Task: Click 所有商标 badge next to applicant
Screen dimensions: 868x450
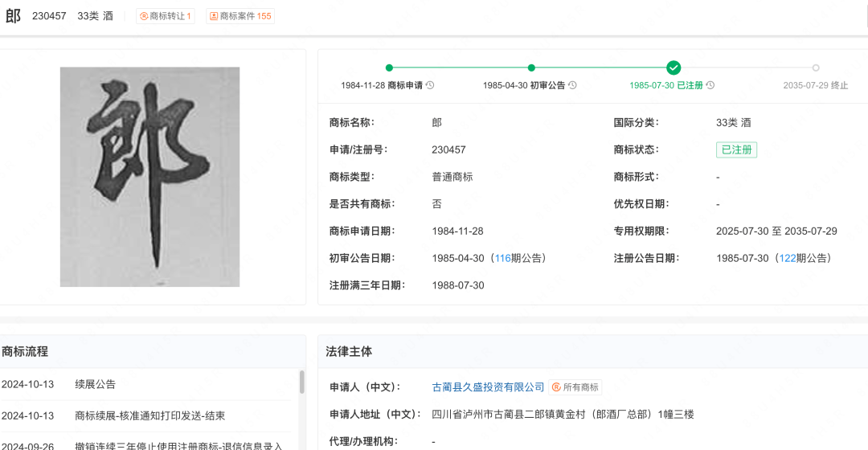Action: [575, 387]
